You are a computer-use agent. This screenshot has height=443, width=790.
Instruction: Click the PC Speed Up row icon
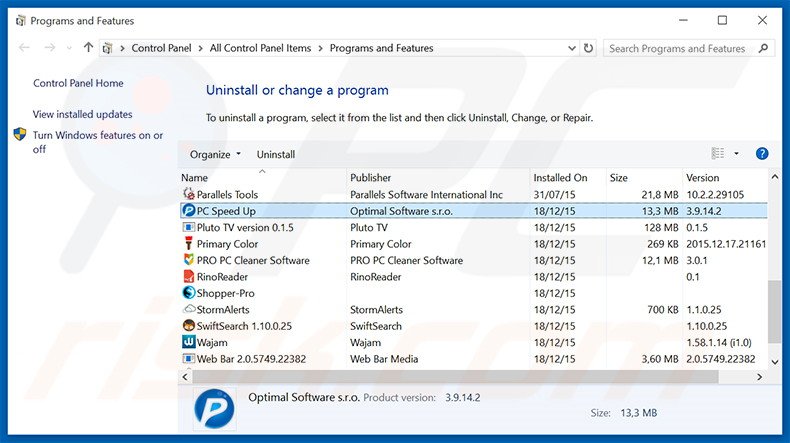pyautogui.click(x=189, y=210)
